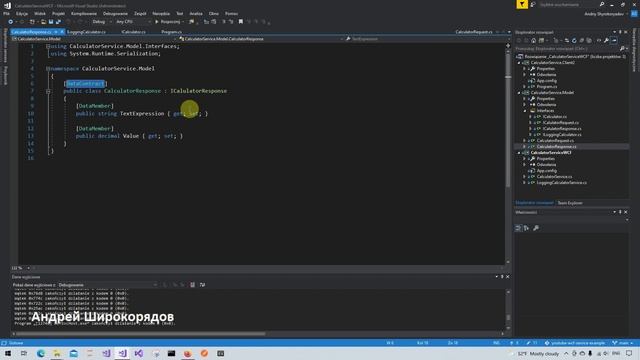
Task: Switch to the LoggingCalculator.cs tab
Action: coord(87,32)
